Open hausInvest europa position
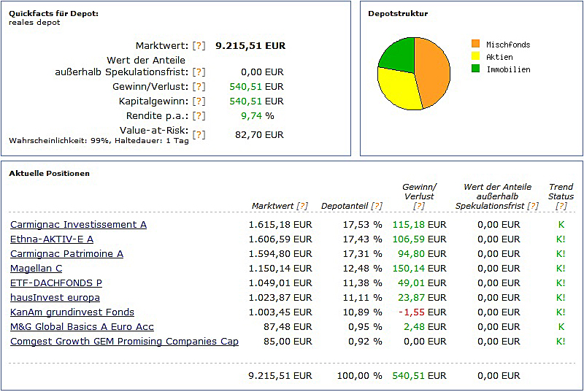584x392 pixels. [x=55, y=298]
